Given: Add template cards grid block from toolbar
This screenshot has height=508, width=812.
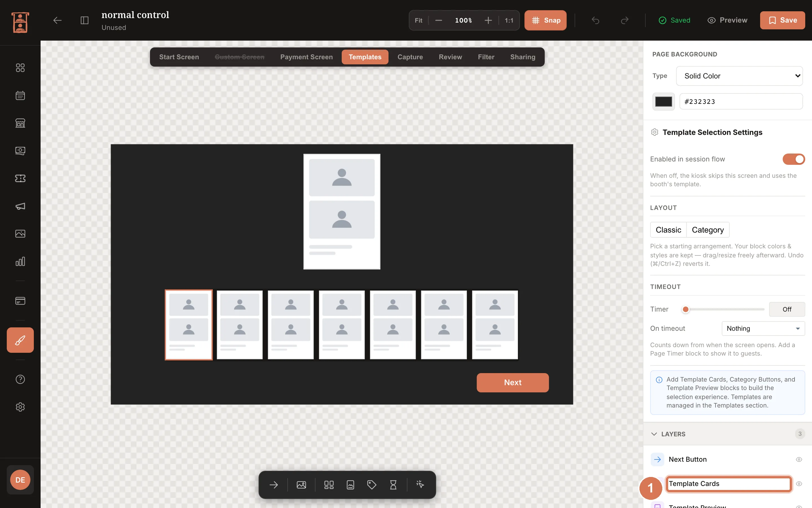Looking at the screenshot, I should pyautogui.click(x=329, y=485).
